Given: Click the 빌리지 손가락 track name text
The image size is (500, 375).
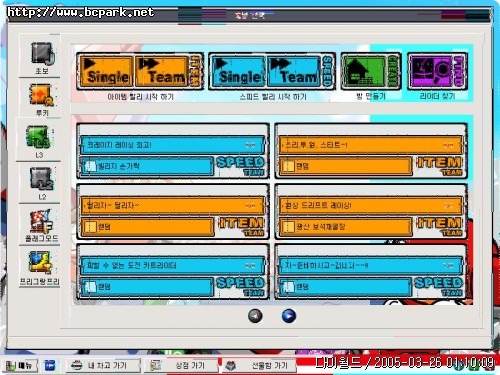Looking at the screenshot, I should [119, 166].
